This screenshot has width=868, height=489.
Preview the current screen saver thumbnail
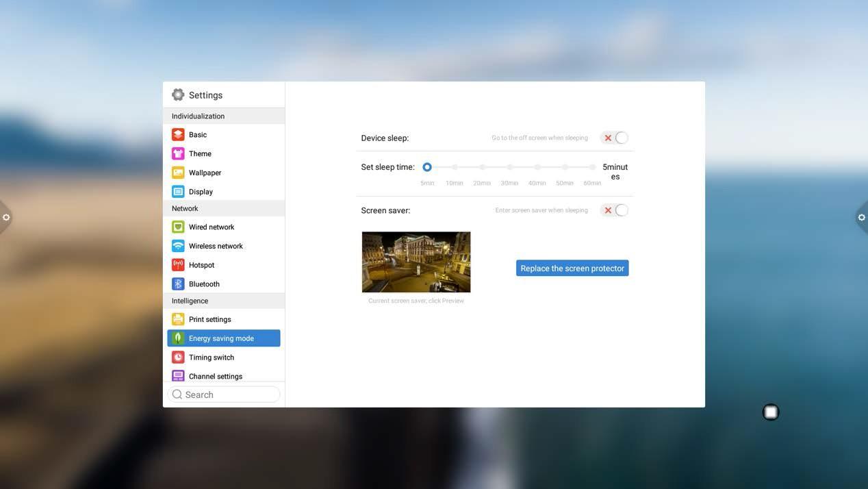pos(416,262)
